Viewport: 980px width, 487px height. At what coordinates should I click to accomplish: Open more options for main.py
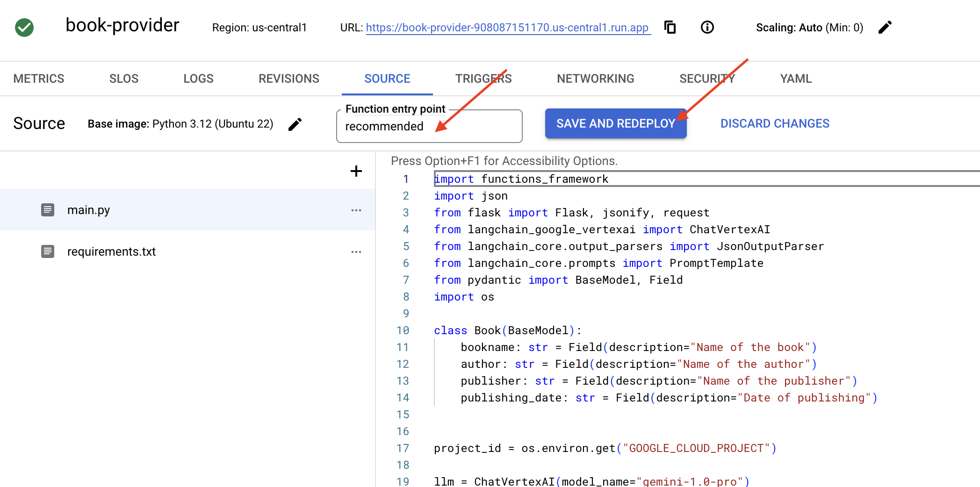[x=356, y=210]
